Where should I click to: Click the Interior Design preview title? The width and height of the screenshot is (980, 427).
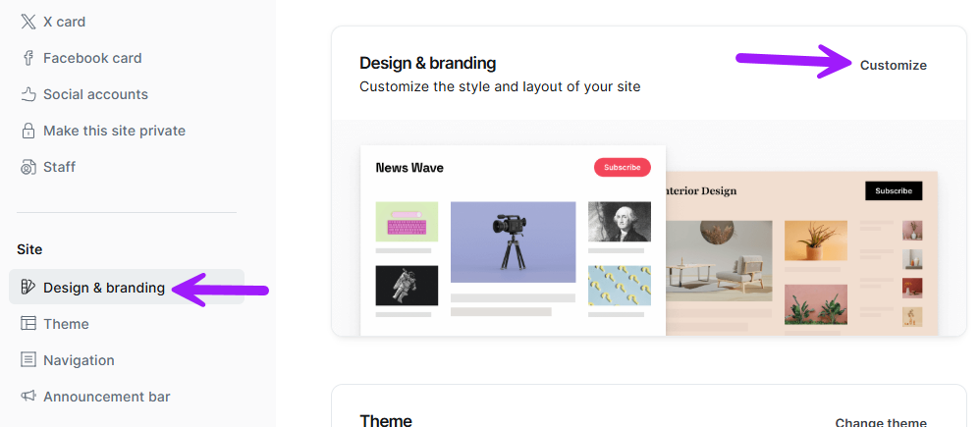[x=701, y=190]
